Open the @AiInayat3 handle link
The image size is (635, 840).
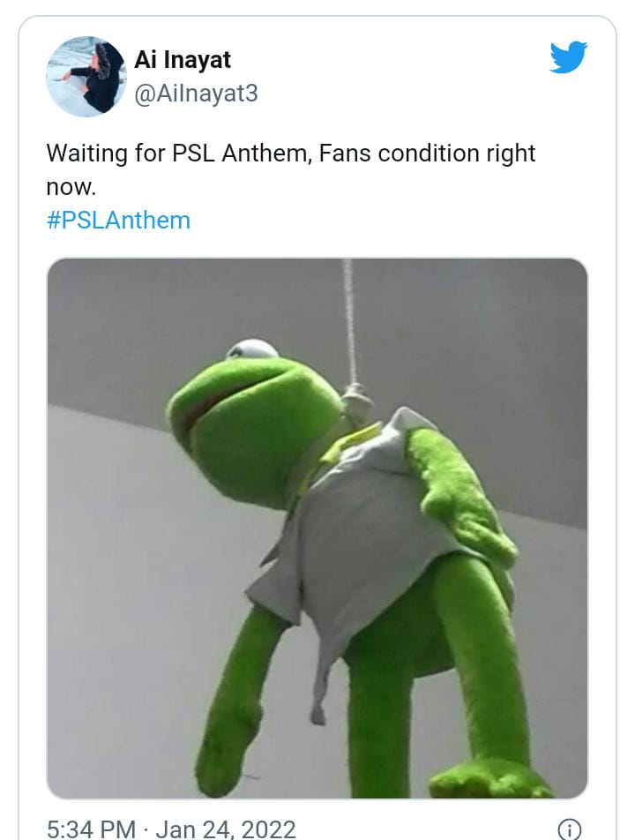point(196,94)
